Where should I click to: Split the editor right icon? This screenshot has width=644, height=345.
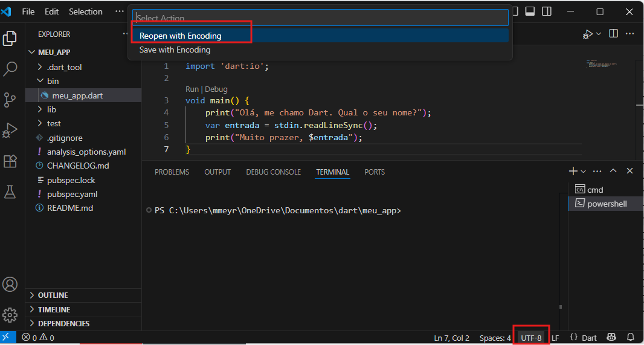(613, 33)
